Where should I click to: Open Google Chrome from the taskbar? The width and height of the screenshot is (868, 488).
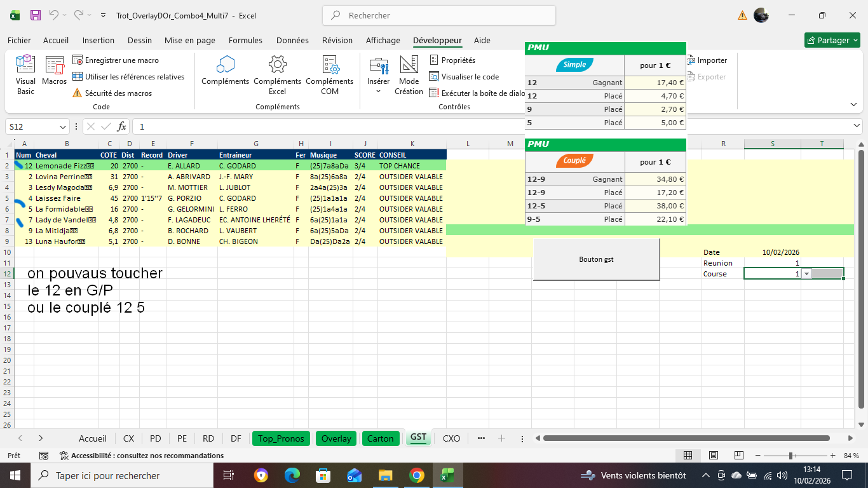(x=416, y=475)
